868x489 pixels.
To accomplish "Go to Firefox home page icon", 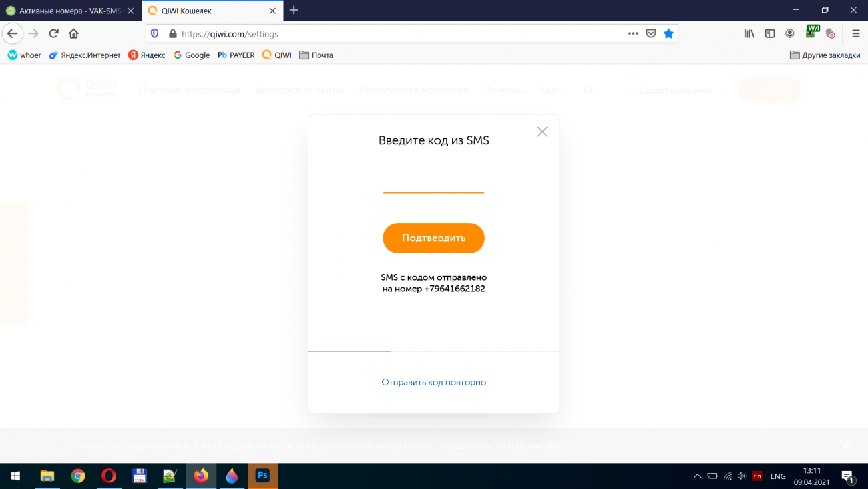I will 73,33.
